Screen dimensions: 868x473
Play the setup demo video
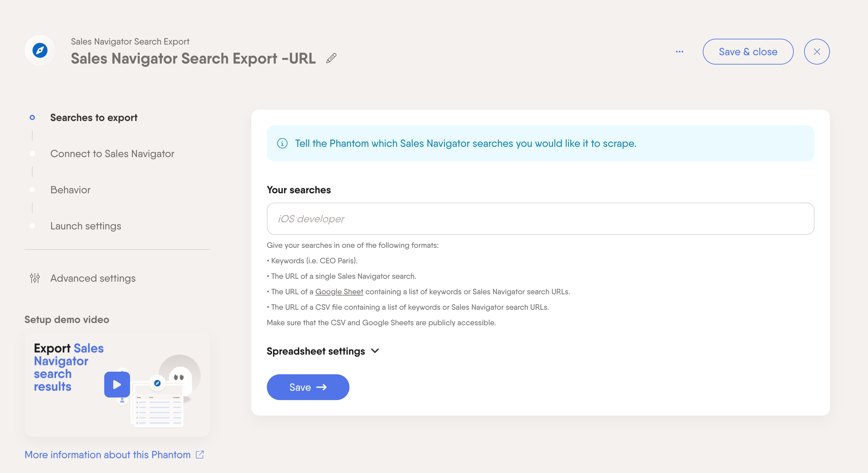click(x=117, y=384)
